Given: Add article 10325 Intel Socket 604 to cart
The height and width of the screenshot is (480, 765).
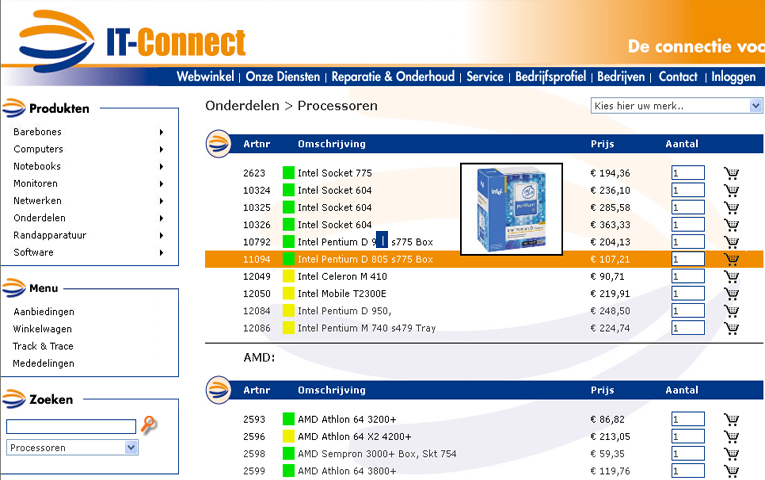Looking at the screenshot, I should [x=731, y=207].
